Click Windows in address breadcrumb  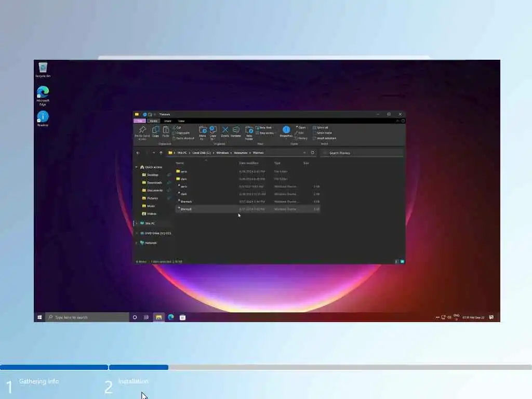click(x=222, y=153)
